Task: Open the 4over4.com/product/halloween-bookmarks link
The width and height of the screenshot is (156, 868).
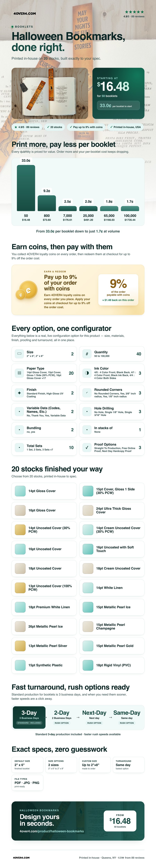Action: point(51,831)
